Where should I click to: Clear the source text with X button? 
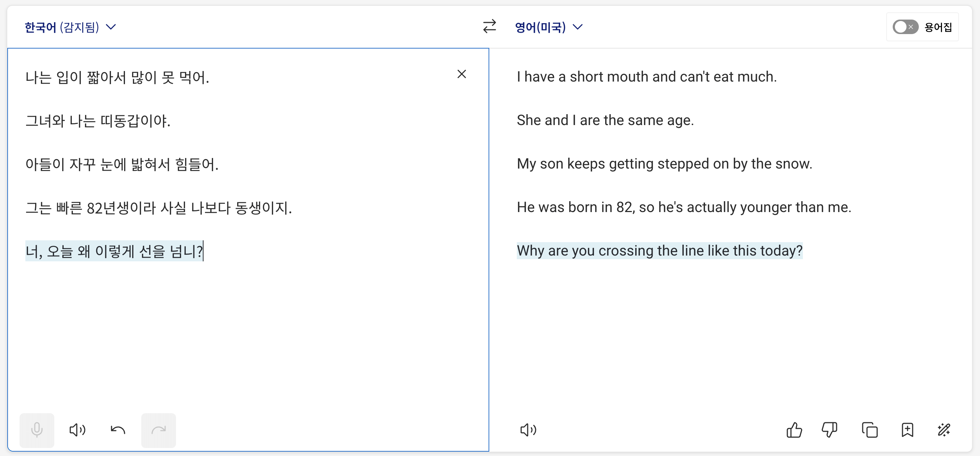click(461, 74)
